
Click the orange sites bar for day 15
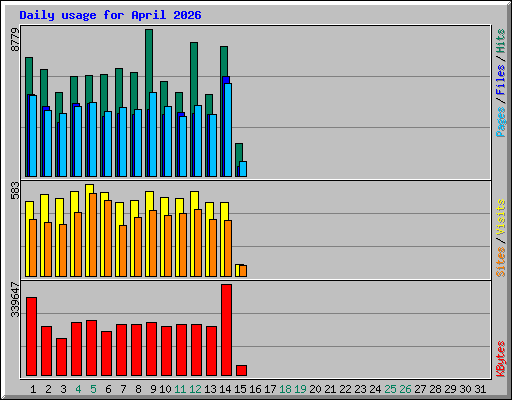[x=243, y=271]
